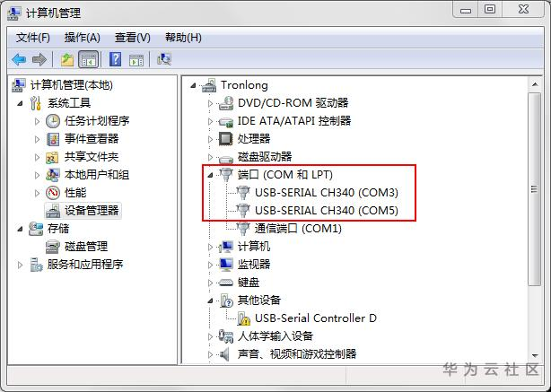Click the Up one level folder icon
This screenshot has width=551, height=392.
pos(66,59)
